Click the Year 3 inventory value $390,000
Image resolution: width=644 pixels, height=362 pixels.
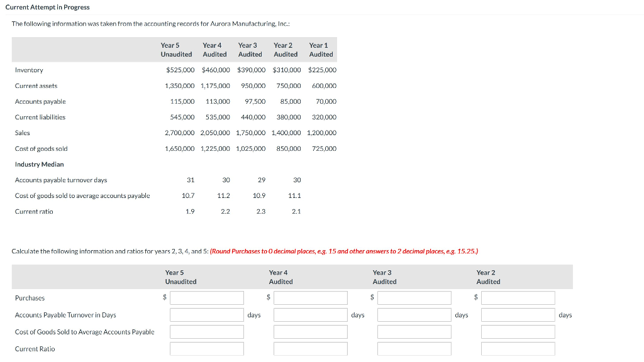[x=252, y=70]
